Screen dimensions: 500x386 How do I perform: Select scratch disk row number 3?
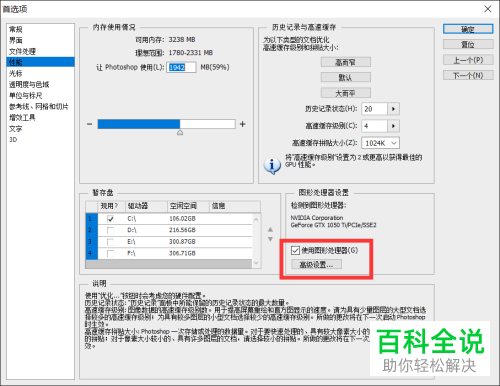(x=91, y=242)
